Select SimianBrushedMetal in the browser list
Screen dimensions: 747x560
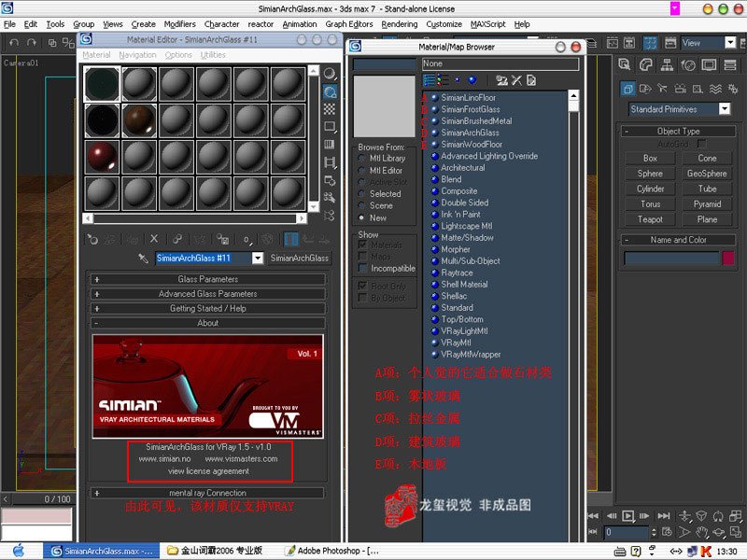coord(476,121)
